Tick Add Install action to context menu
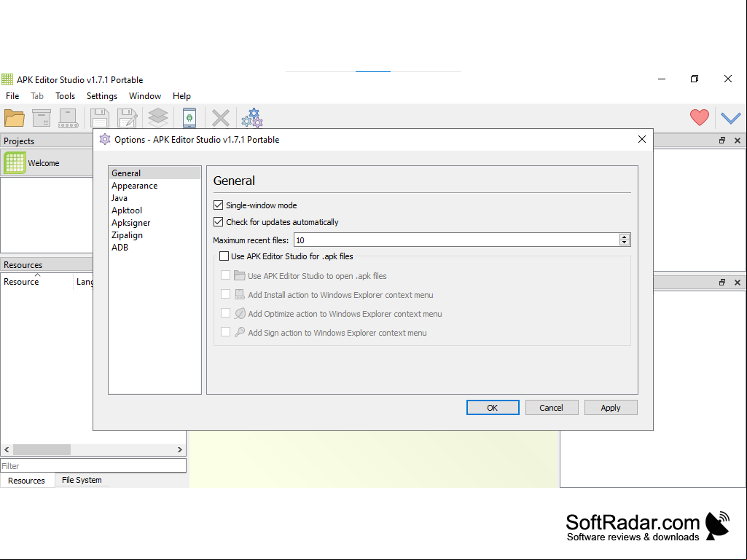The width and height of the screenshot is (747, 560). point(225,294)
